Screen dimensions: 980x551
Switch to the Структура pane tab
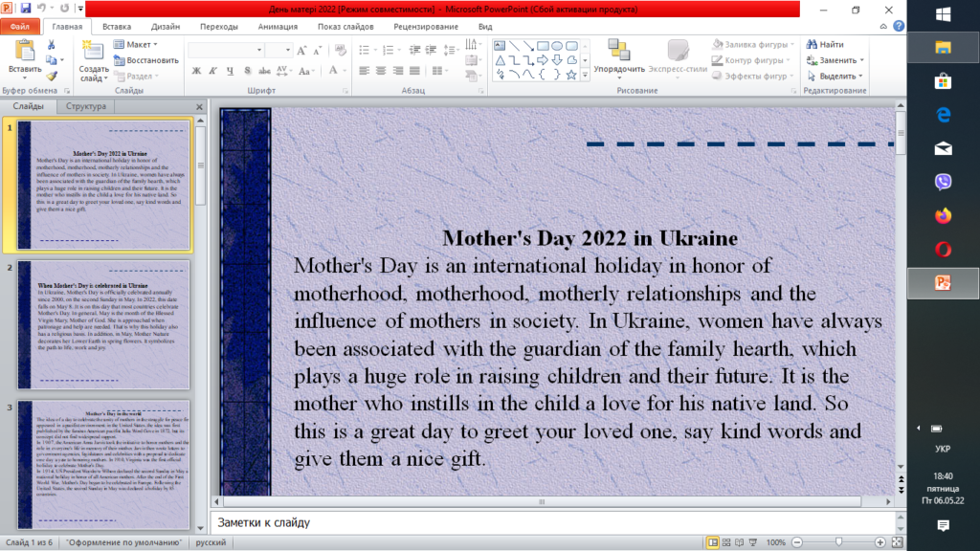point(86,106)
